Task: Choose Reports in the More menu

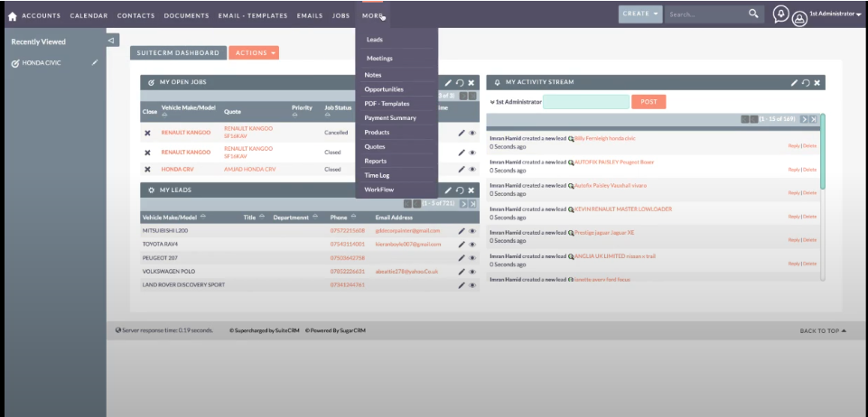Action: pos(375,161)
